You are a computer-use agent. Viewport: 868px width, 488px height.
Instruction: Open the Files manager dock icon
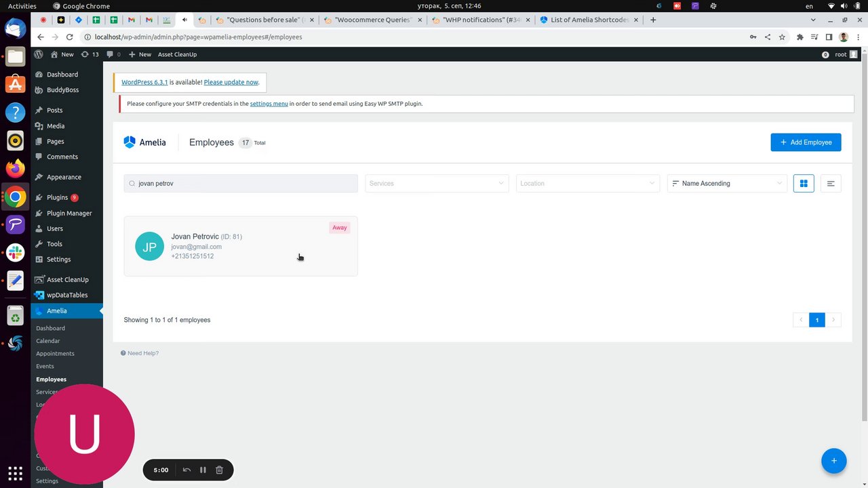click(15, 56)
